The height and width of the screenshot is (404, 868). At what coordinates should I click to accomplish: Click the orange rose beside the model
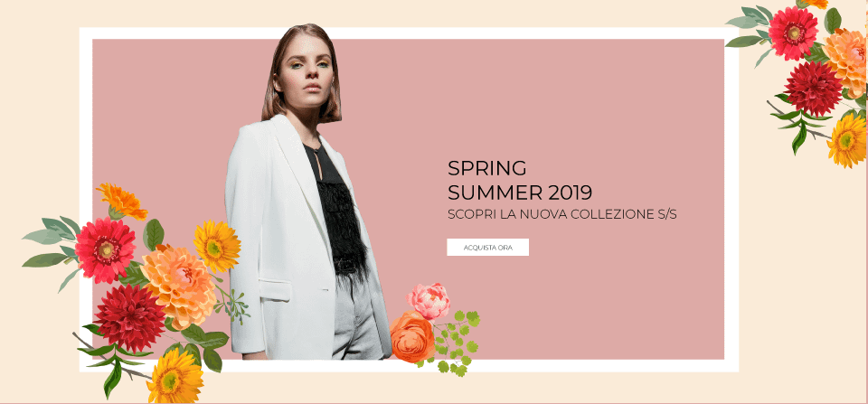pos(411,336)
